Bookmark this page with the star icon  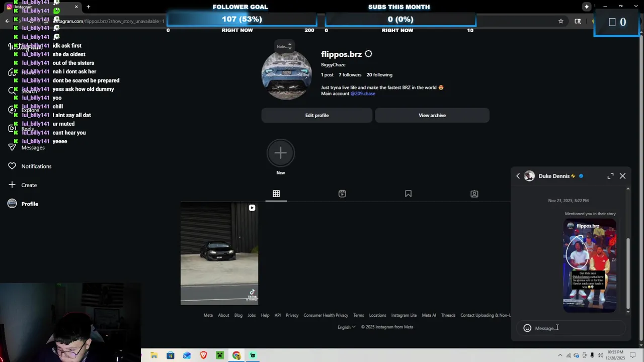[x=560, y=21]
